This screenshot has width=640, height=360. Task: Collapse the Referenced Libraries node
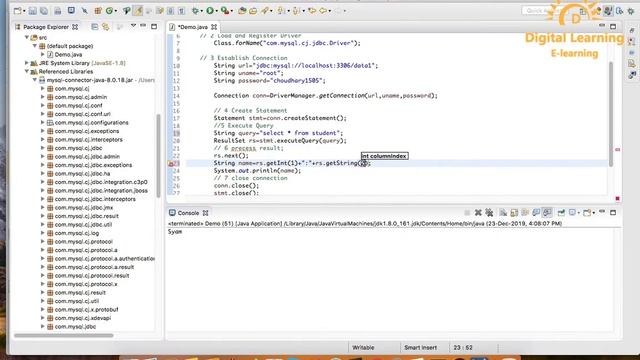click(x=27, y=71)
